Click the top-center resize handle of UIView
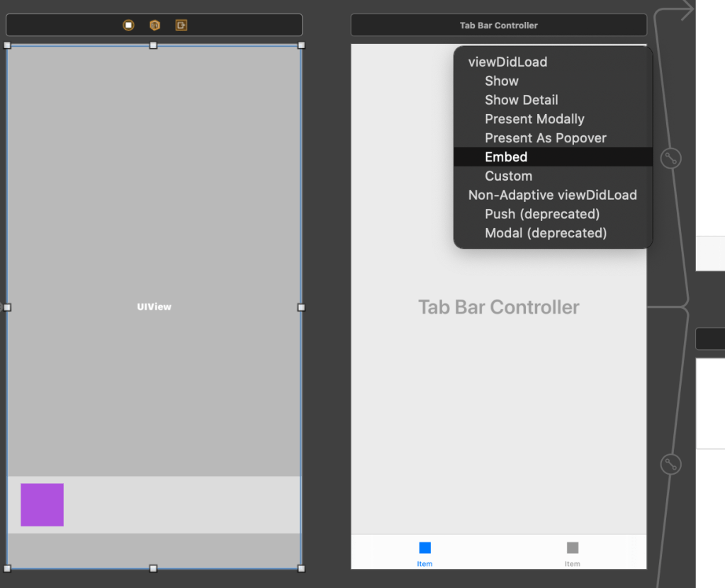Image resolution: width=725 pixels, height=588 pixels. coord(153,45)
